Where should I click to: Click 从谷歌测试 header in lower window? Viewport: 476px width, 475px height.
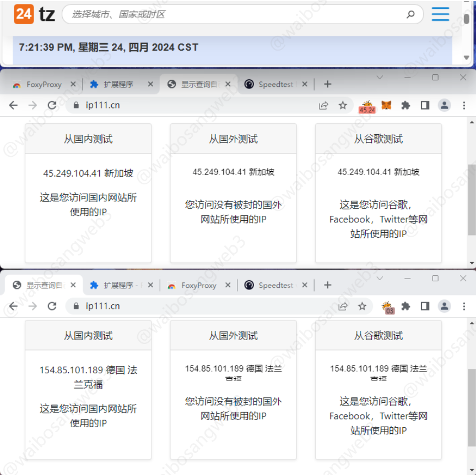point(378,336)
